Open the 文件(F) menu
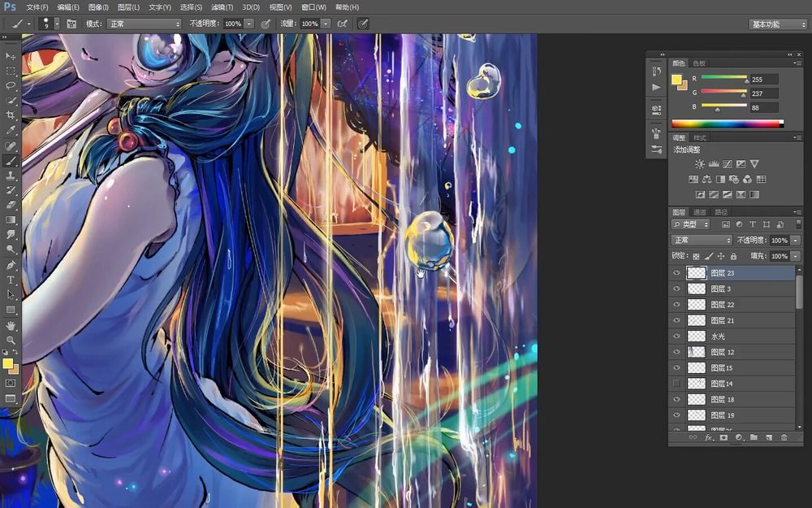Image resolution: width=812 pixels, height=508 pixels. 37,7
